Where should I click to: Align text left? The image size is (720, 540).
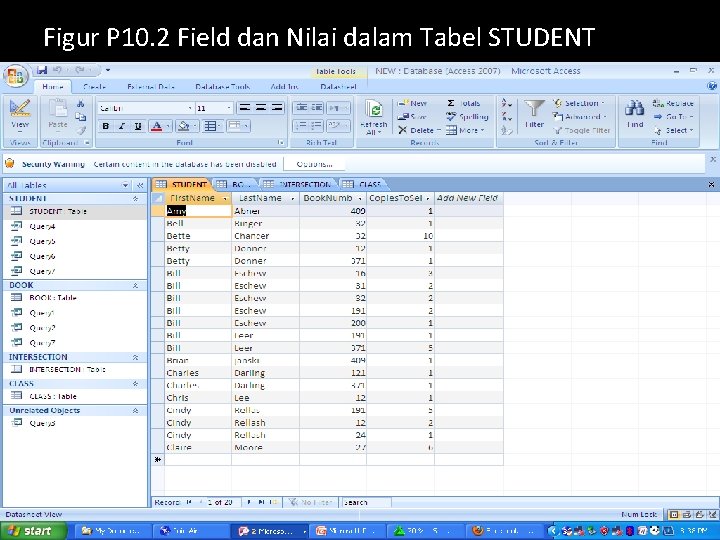(245, 108)
